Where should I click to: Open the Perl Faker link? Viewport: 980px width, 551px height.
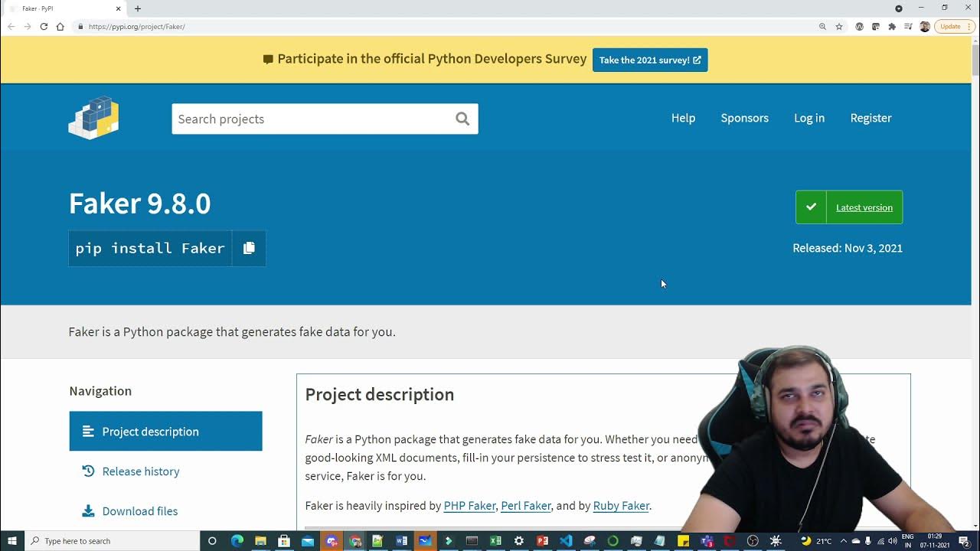[x=526, y=506]
